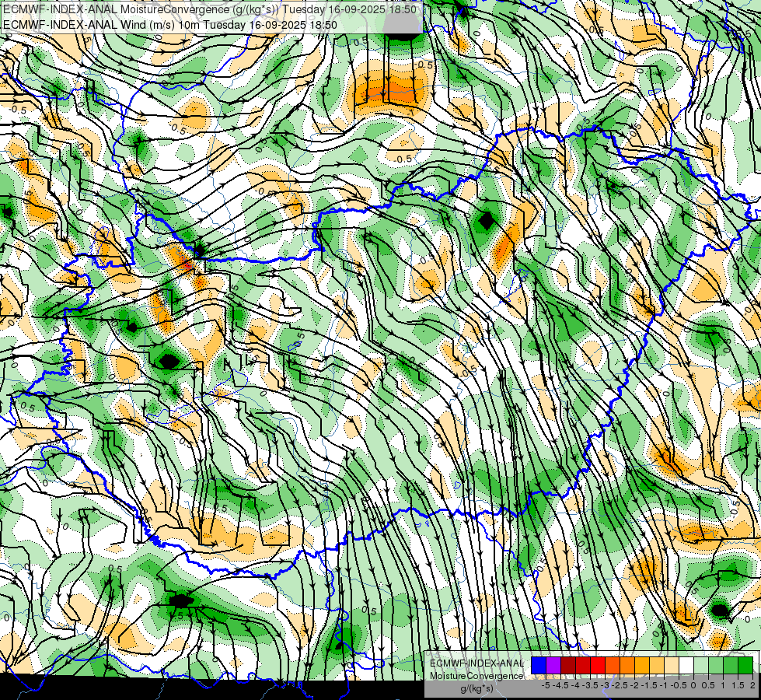This screenshot has height=700, width=761.
Task: Choose the orange swatch between -2.5 and -2
Action: (627, 665)
